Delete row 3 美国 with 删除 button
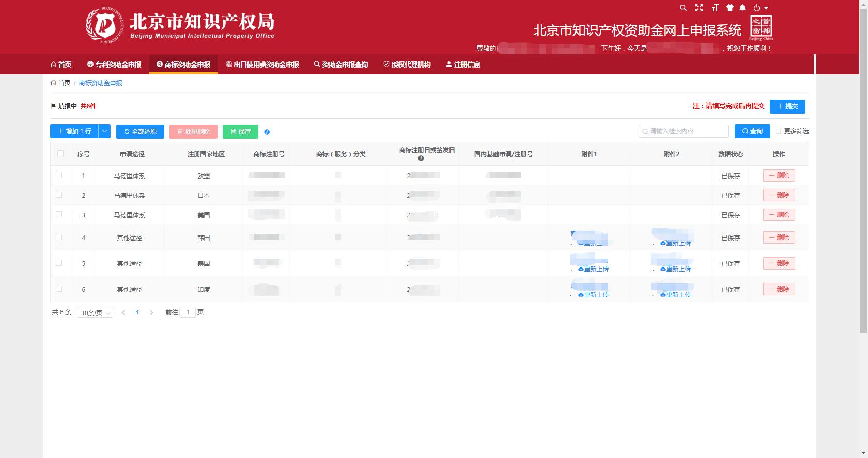 coord(779,215)
